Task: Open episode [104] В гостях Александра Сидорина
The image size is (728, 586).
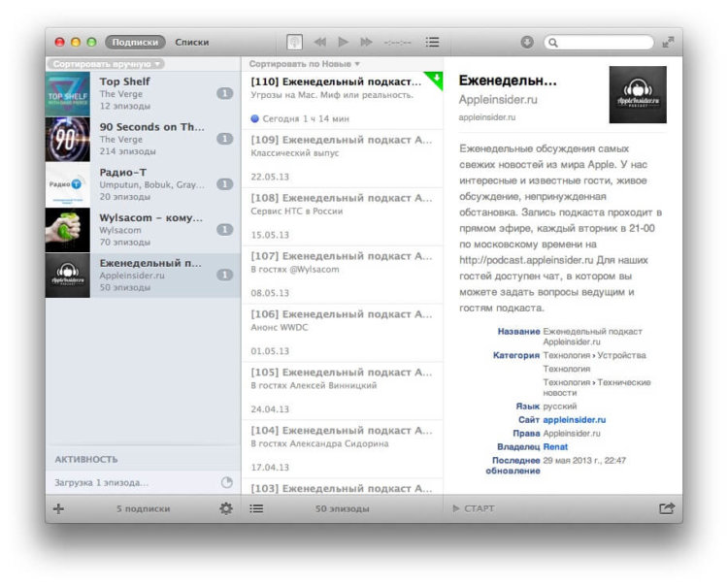Action: (343, 449)
